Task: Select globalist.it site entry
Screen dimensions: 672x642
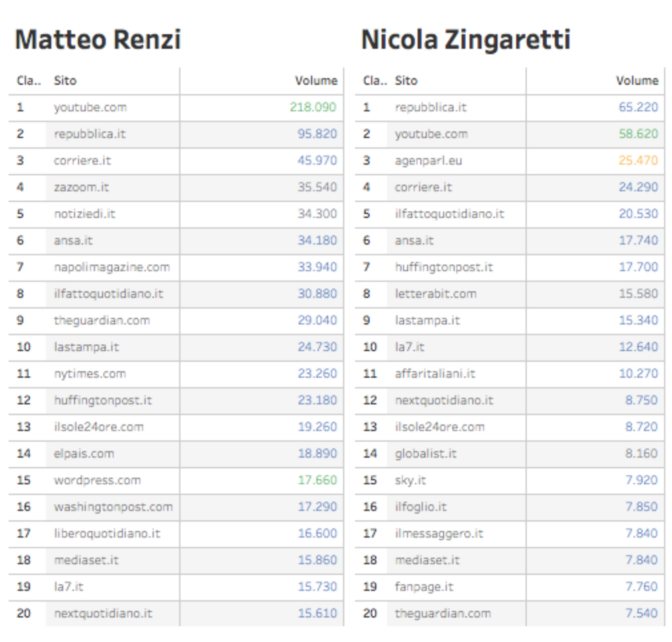Action: 425,454
